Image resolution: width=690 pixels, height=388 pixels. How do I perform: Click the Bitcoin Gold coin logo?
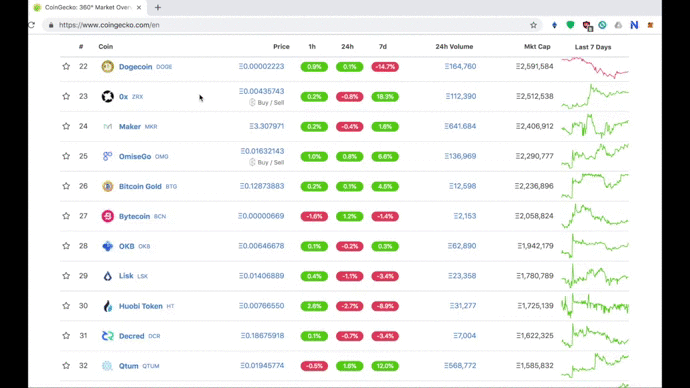[107, 186]
